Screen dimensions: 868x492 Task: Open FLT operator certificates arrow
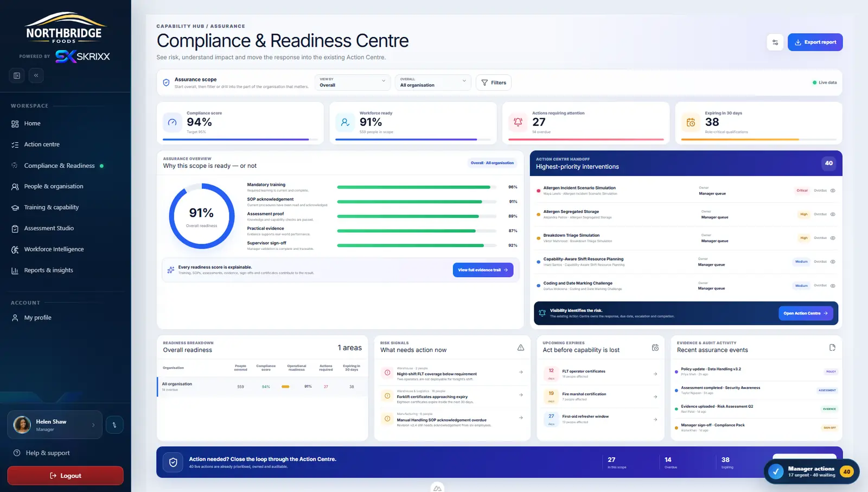[655, 374]
